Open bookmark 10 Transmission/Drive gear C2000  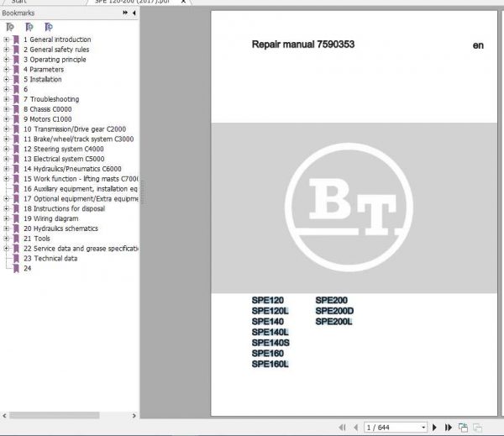[75, 129]
